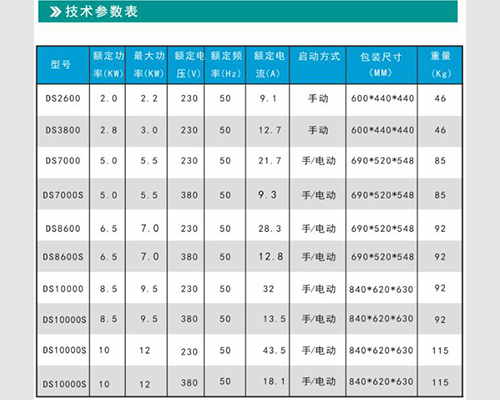Click the 2.0 rated power value
The width and height of the screenshot is (500, 400).
tap(109, 99)
